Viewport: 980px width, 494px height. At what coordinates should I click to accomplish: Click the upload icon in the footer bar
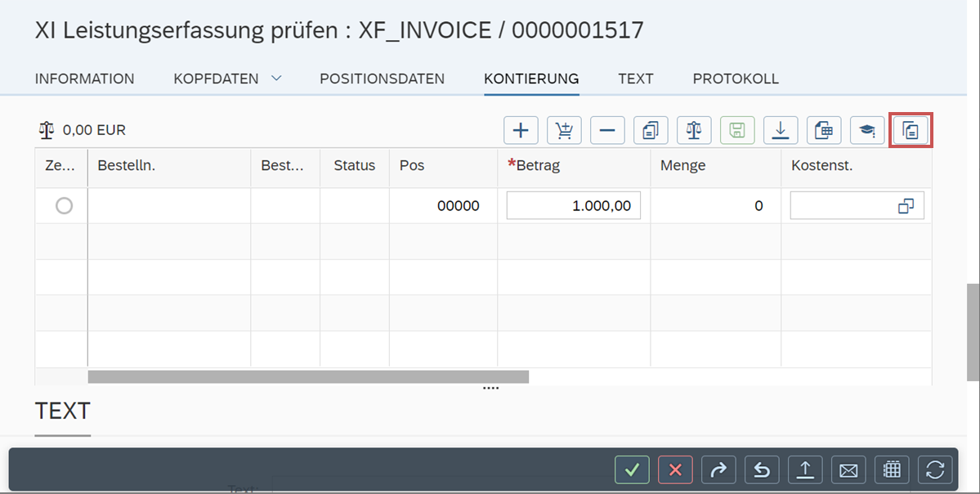(805, 469)
